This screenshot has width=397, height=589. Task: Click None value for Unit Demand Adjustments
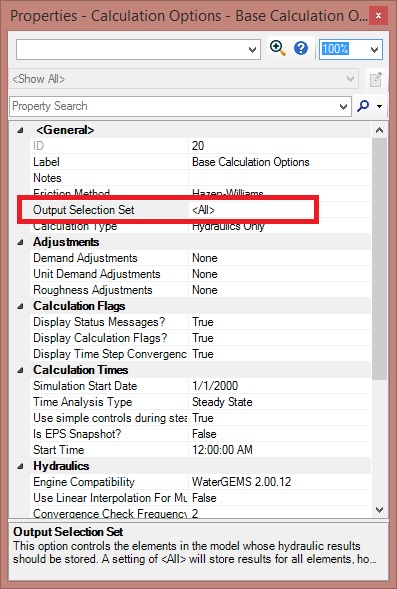point(205,274)
